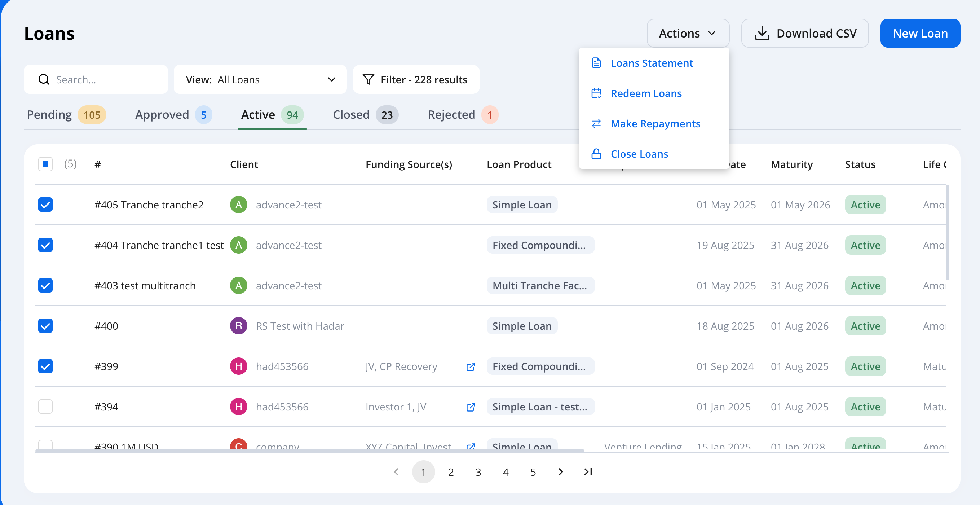
Task: Switch to the Pending tab
Action: 66,115
